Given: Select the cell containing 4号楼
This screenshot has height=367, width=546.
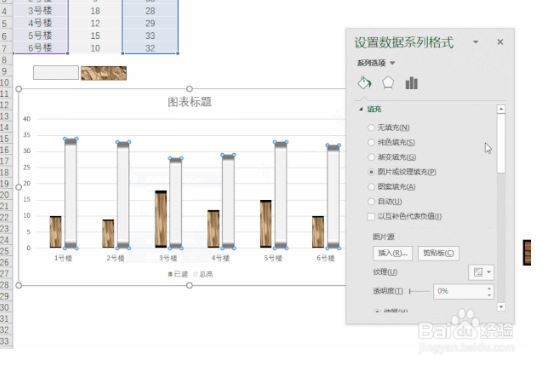Looking at the screenshot, I should [x=40, y=23].
